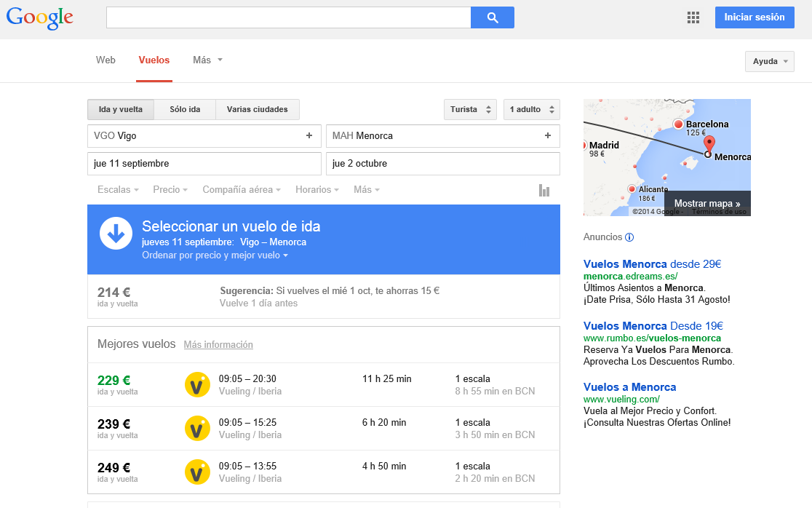Click Vueling logo on 239 € flight
Viewport: 812px width, 508px height.
(197, 428)
